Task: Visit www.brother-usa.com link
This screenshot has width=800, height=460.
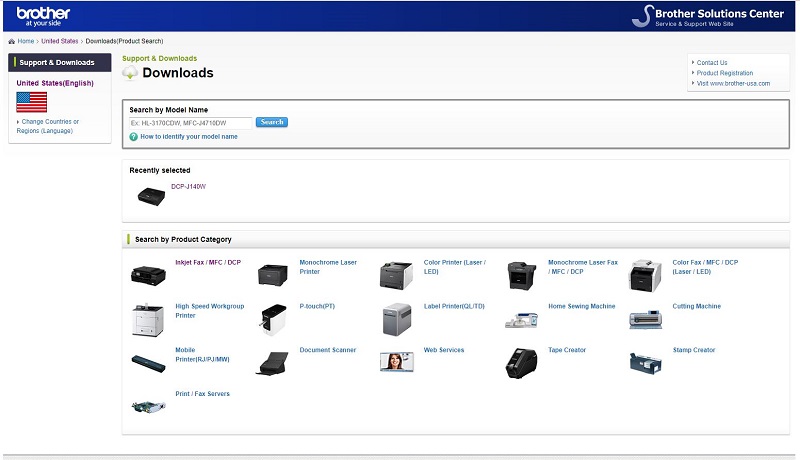Action: tap(733, 84)
